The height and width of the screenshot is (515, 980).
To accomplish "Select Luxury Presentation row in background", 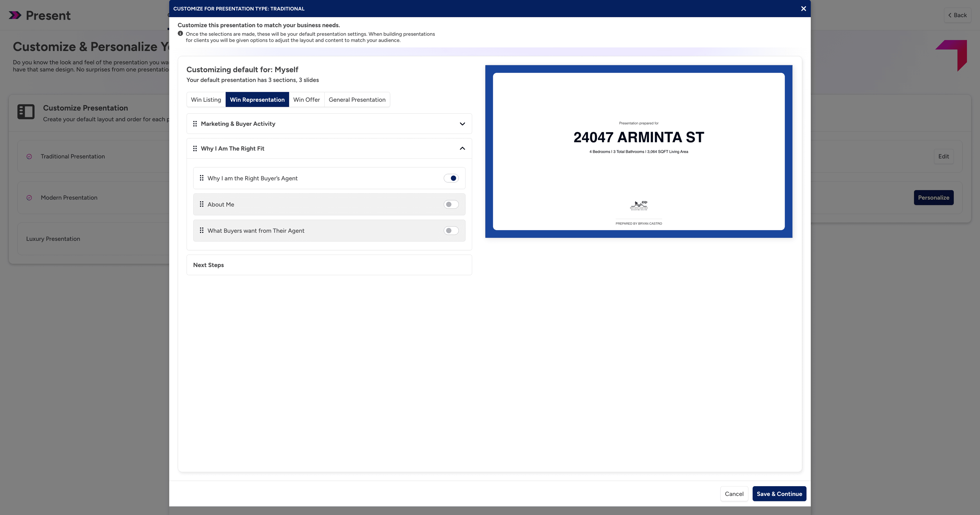I will (93, 239).
